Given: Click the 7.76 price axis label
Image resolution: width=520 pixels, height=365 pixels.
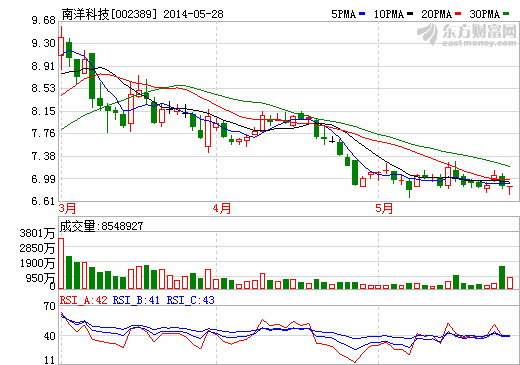Looking at the screenshot, I should 43,133.
